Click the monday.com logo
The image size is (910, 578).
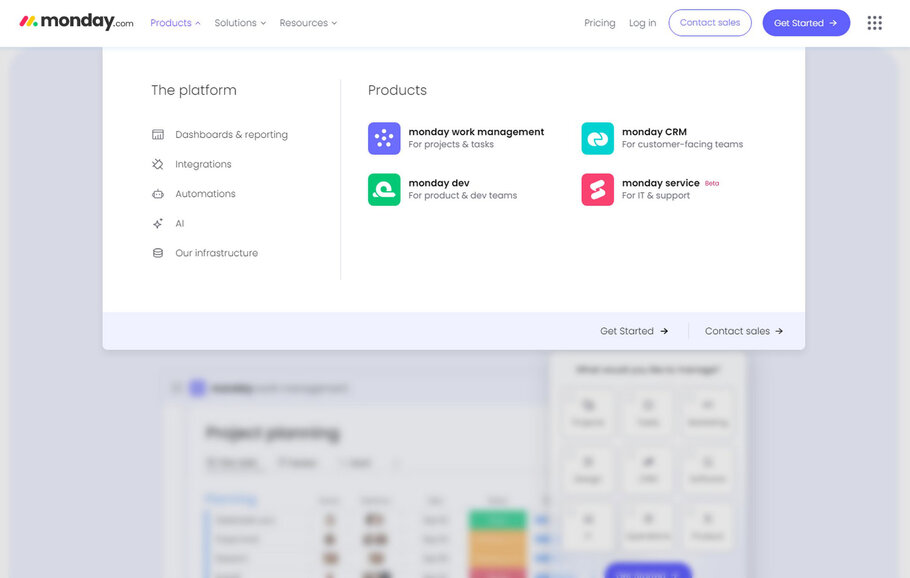(x=72, y=21)
